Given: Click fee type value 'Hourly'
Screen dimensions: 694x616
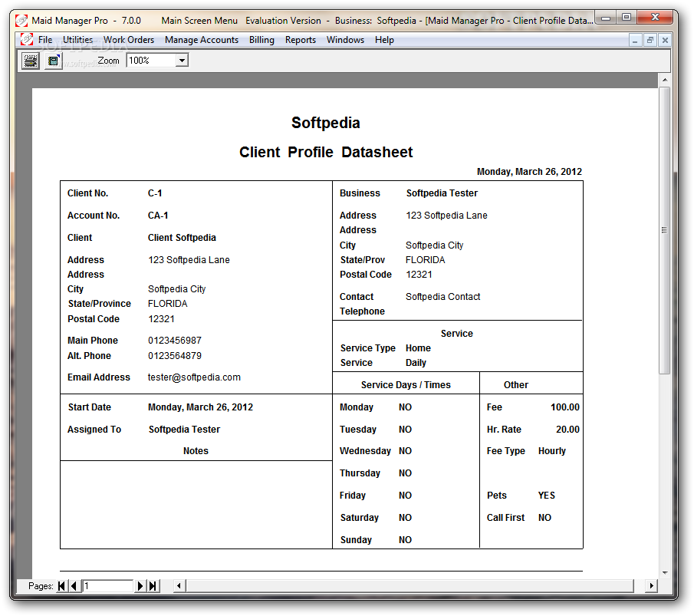Looking at the screenshot, I should [552, 451].
